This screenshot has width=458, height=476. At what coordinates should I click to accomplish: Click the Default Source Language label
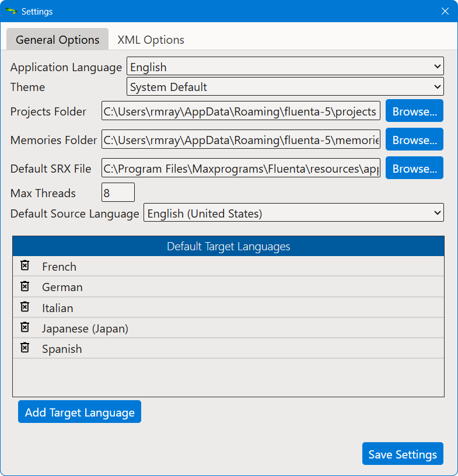(75, 213)
